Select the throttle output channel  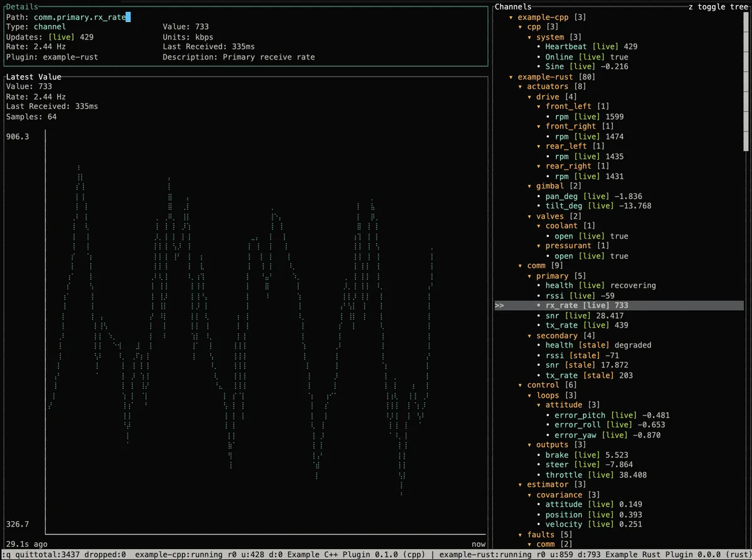pos(564,475)
